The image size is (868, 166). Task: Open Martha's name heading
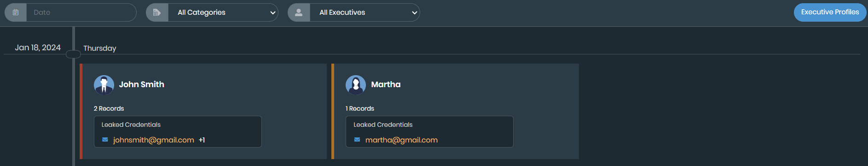(x=386, y=84)
